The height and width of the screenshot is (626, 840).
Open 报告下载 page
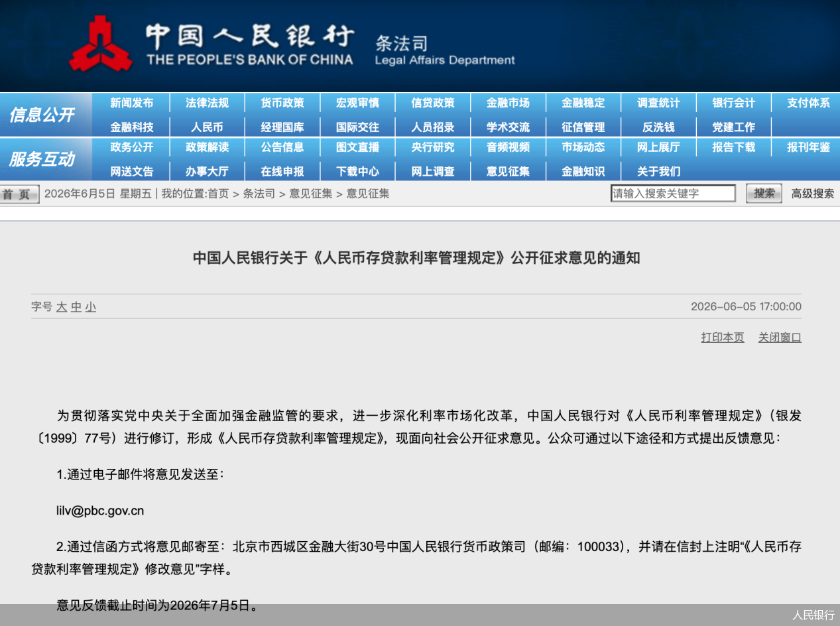click(x=734, y=147)
